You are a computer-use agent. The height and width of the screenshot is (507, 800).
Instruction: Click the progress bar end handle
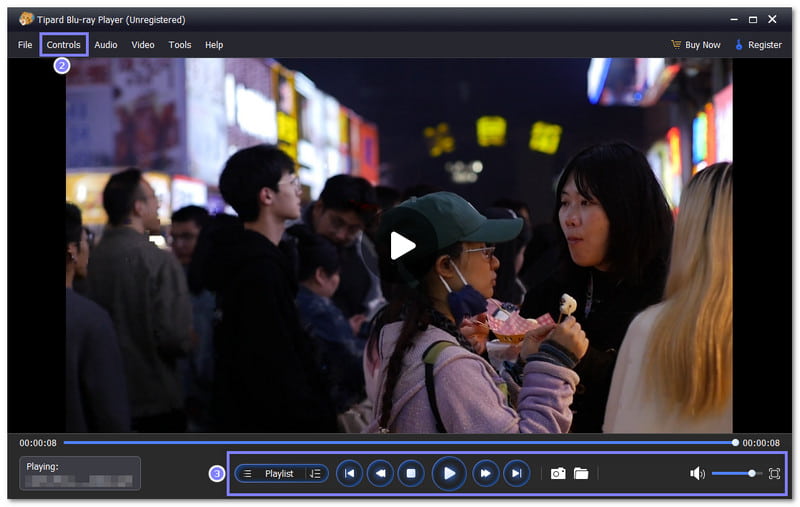(x=735, y=443)
